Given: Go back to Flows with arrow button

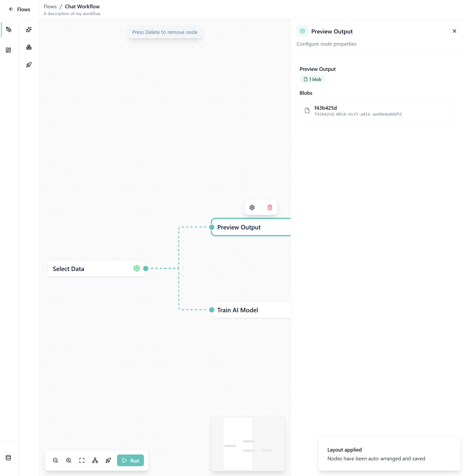Looking at the screenshot, I should point(11,9).
